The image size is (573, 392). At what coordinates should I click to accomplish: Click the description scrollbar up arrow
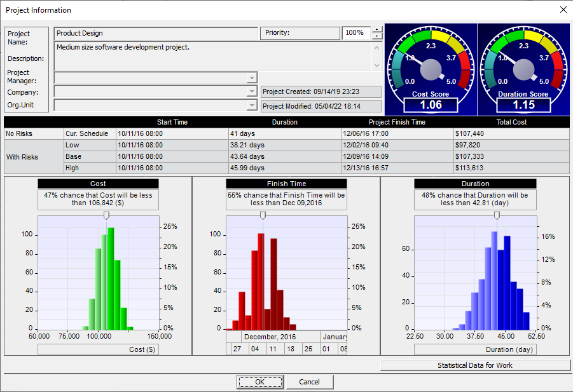pyautogui.click(x=376, y=48)
